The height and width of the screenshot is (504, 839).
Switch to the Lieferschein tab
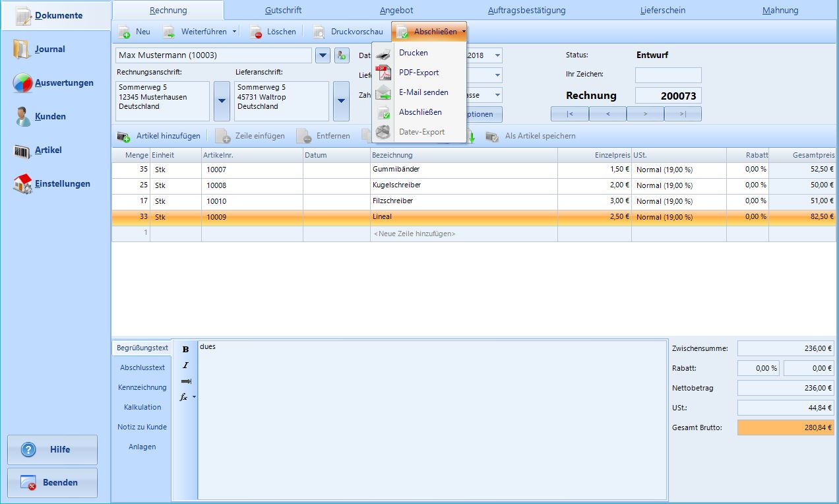[663, 10]
